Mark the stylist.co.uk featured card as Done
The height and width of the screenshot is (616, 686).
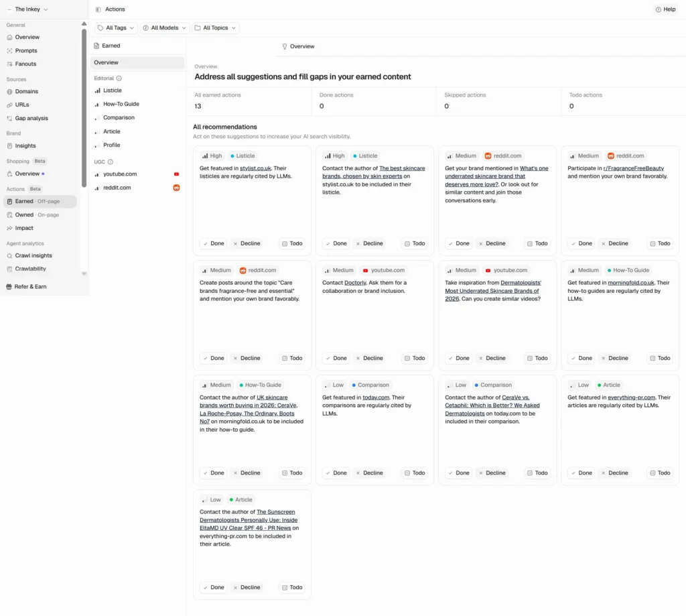[214, 243]
